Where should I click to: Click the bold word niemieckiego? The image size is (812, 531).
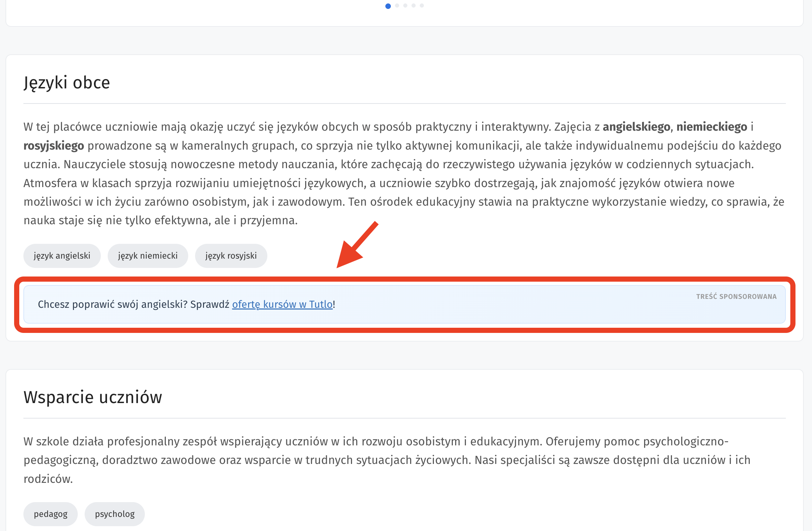click(x=712, y=127)
